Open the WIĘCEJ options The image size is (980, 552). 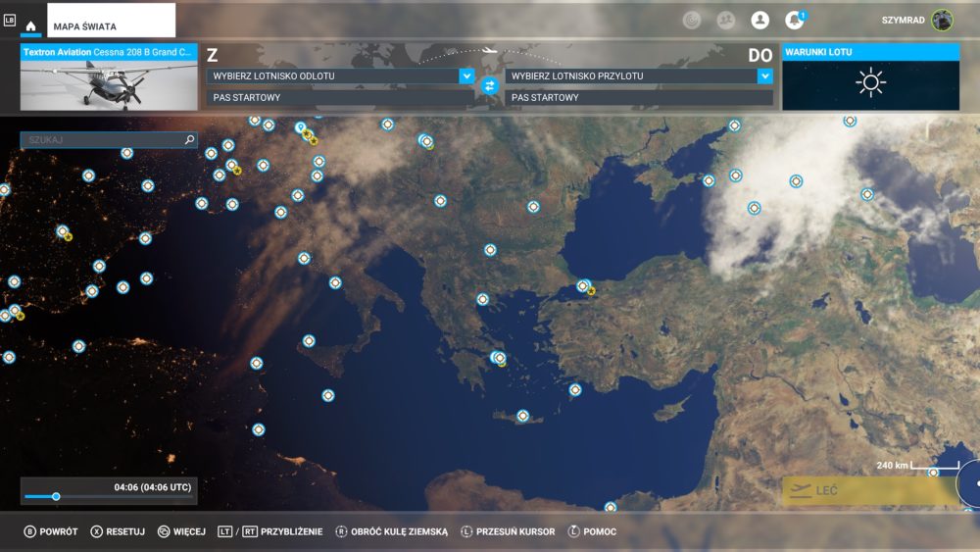(x=181, y=531)
